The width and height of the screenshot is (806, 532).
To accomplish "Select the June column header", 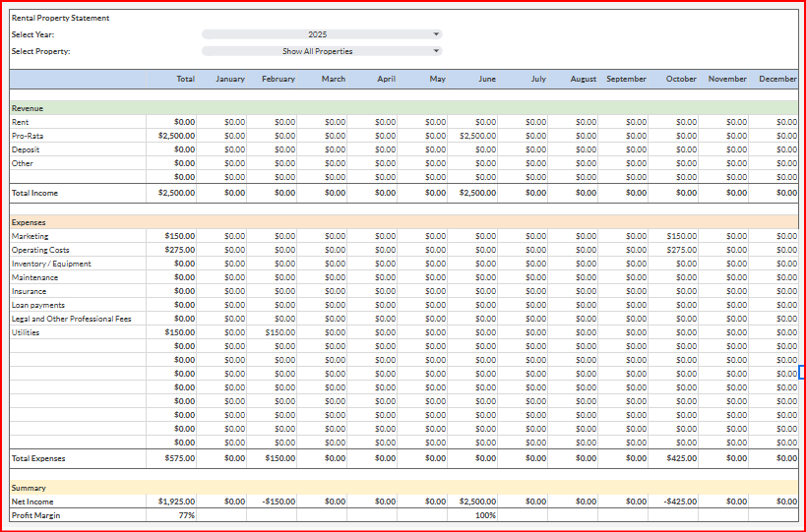I will click(472, 79).
